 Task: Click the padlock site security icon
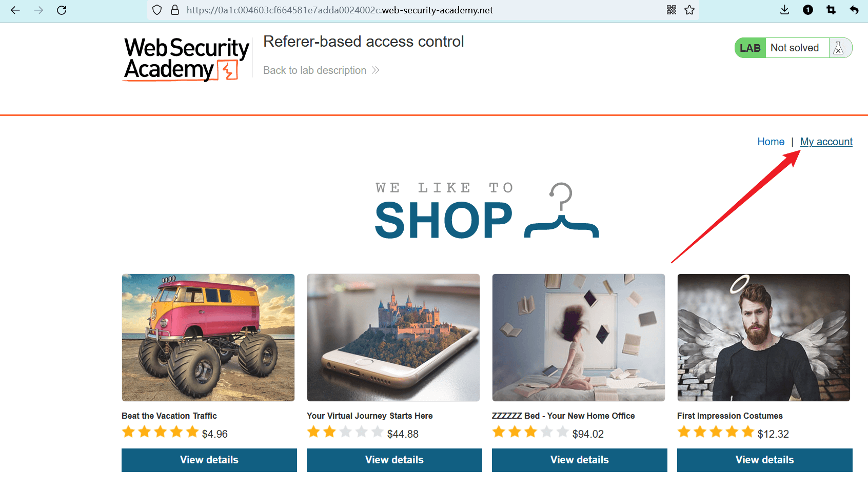coord(175,10)
